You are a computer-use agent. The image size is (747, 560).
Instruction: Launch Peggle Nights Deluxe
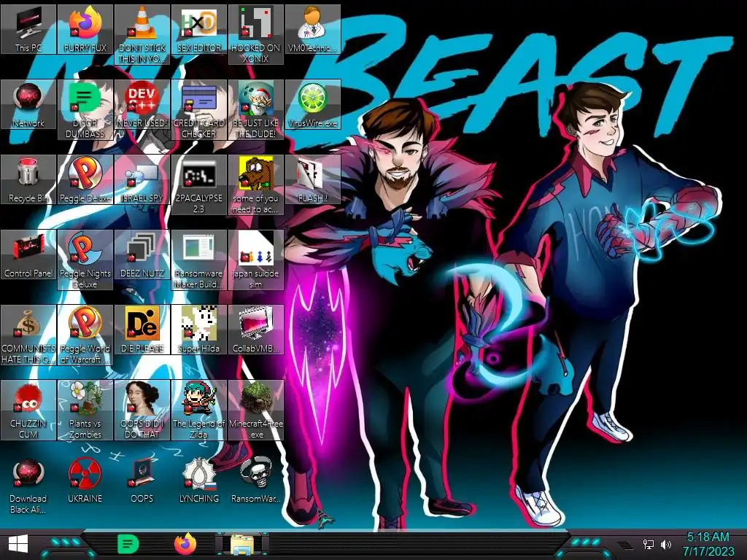(x=85, y=260)
